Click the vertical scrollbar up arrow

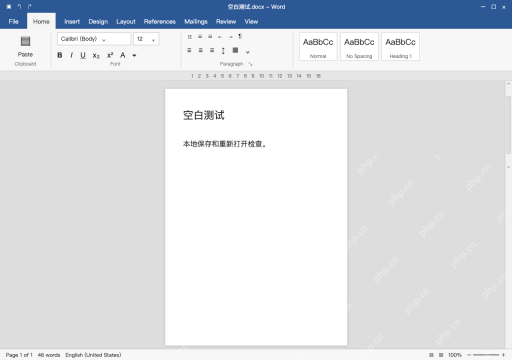(x=508, y=84)
